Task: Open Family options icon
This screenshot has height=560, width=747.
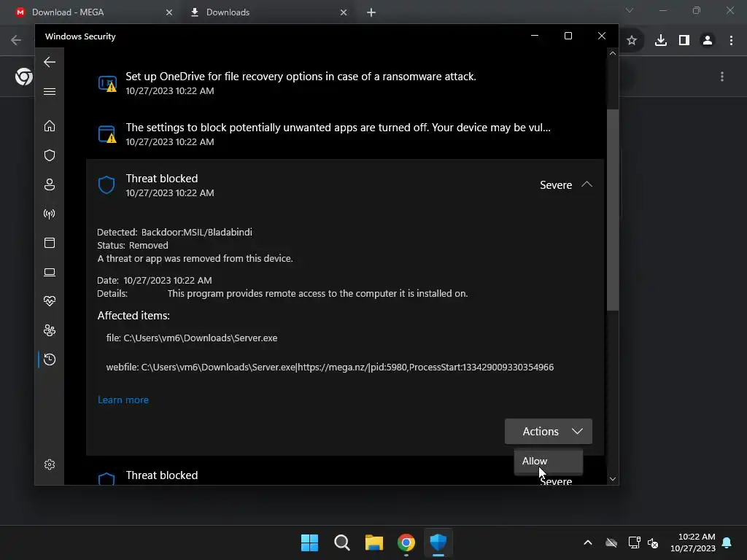Action: 50,330
